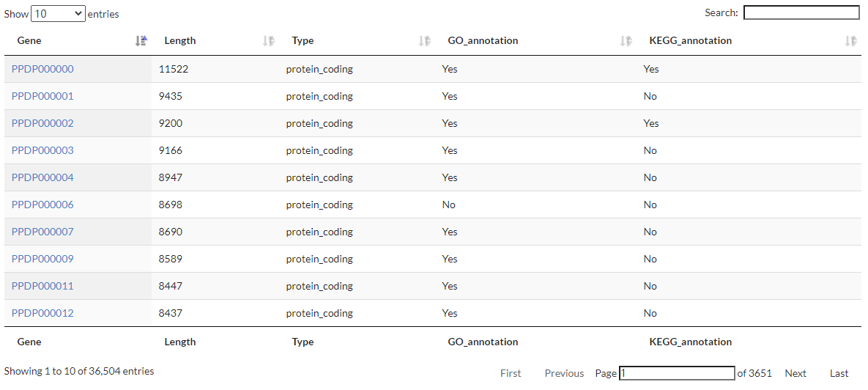868x390 pixels.
Task: Jump to the Last page
Action: 839,373
